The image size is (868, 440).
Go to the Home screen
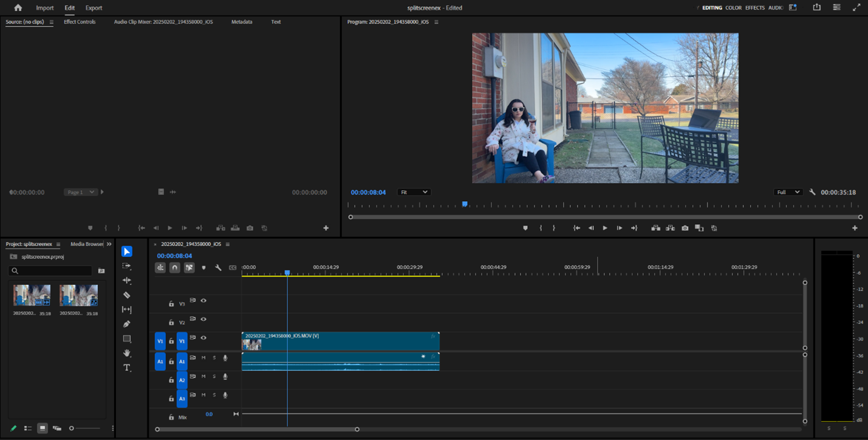(x=18, y=8)
